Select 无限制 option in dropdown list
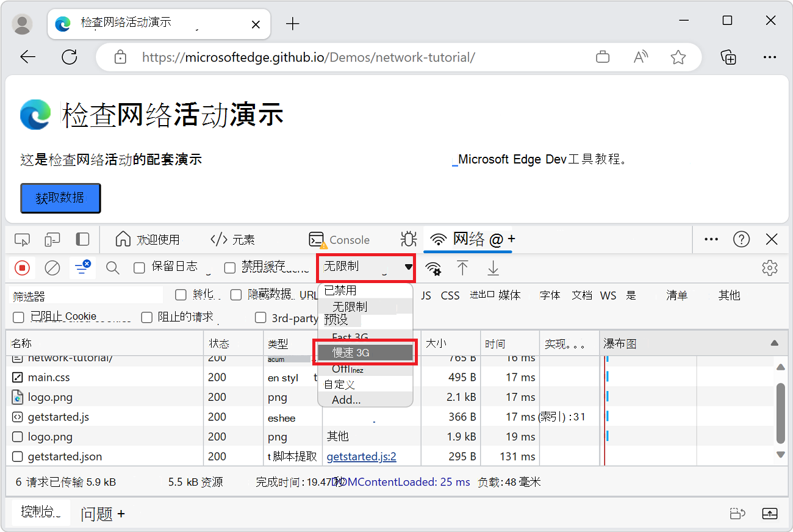This screenshot has width=793, height=532. 365,306
